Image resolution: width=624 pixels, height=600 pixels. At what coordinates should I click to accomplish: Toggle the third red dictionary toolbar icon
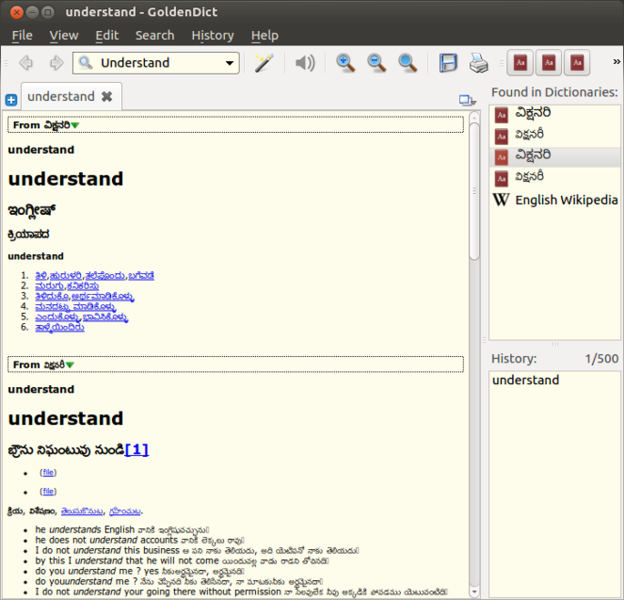pos(577,62)
